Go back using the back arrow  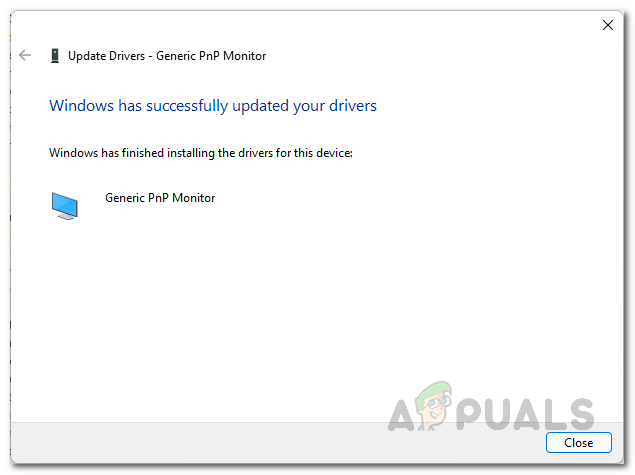click(25, 55)
